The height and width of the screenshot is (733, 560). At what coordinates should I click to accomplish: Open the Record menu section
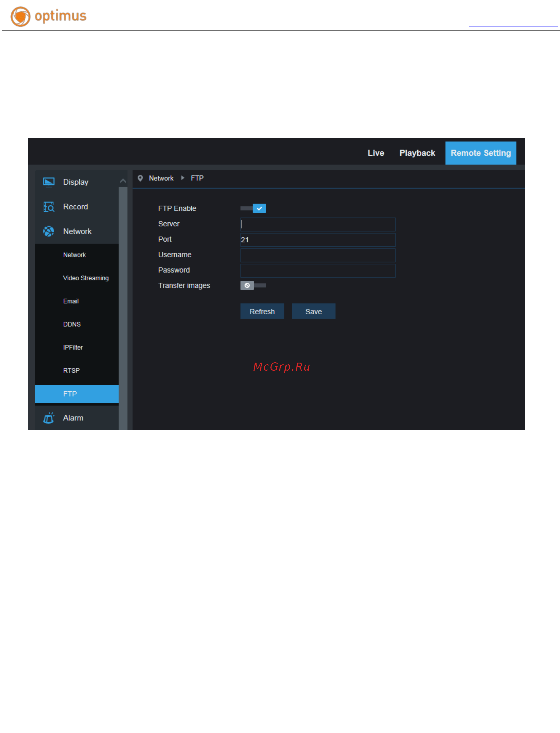click(77, 207)
